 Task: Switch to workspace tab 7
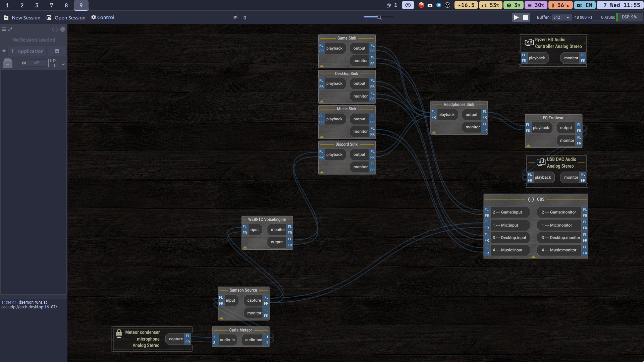click(x=51, y=5)
